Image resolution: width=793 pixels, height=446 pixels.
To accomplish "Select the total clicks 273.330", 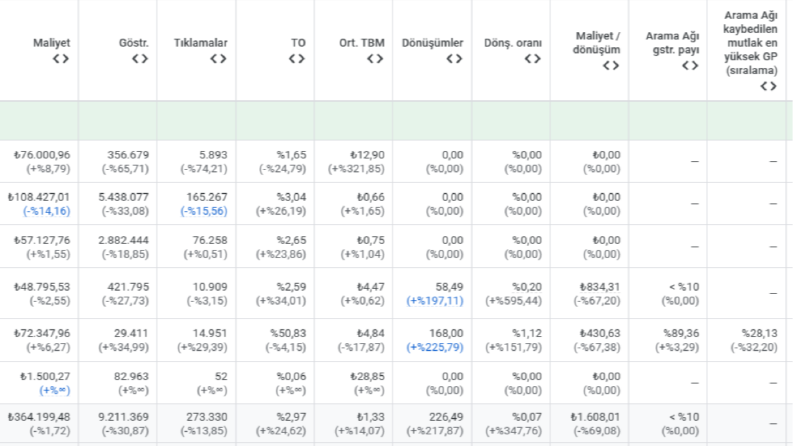I will click(x=206, y=417).
